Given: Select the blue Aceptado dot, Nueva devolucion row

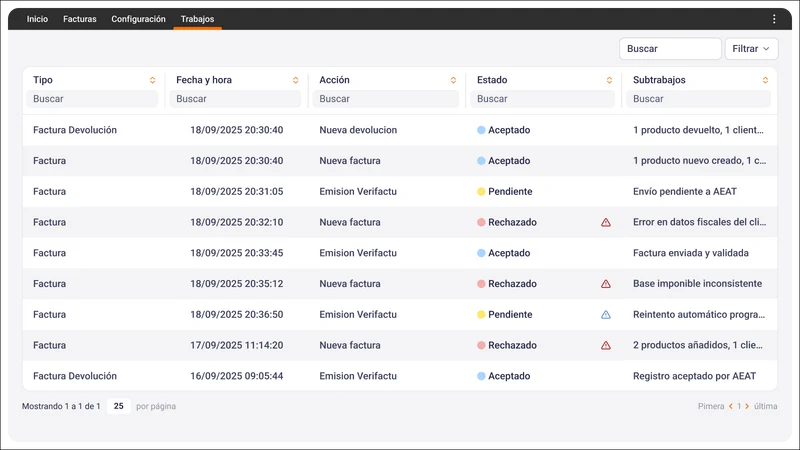Looking at the screenshot, I should pos(481,130).
